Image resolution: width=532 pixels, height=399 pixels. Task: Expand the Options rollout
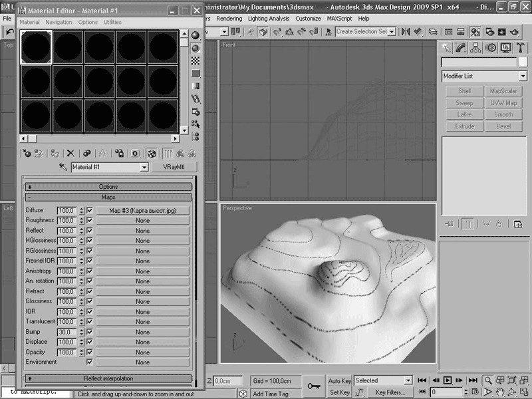click(108, 187)
